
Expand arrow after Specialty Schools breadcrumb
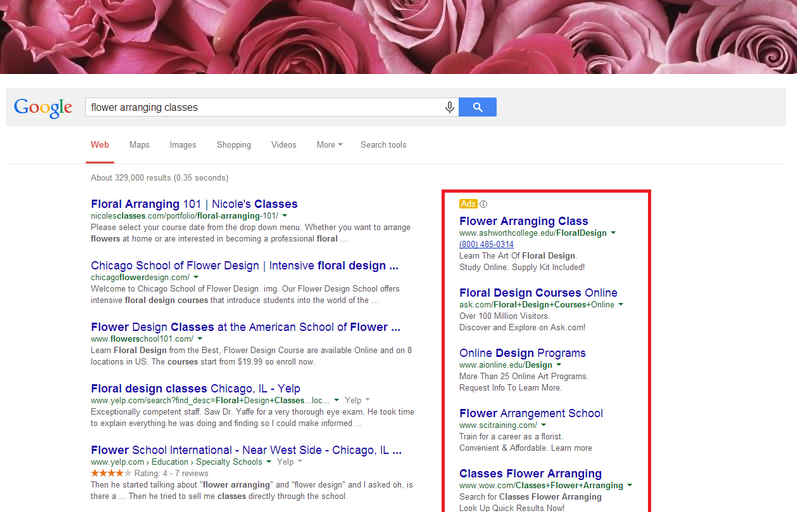click(268, 462)
